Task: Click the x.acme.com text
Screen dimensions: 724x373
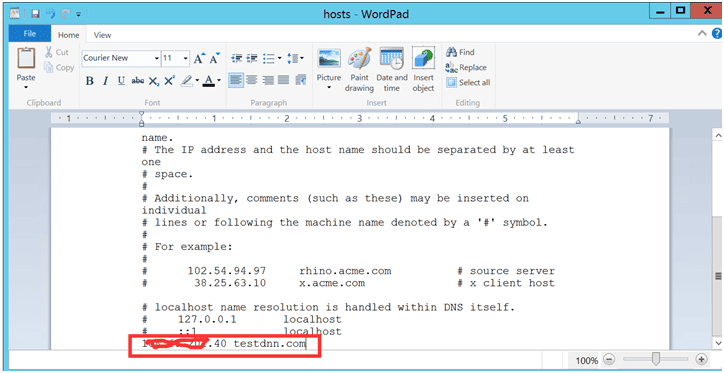Action: [x=332, y=283]
